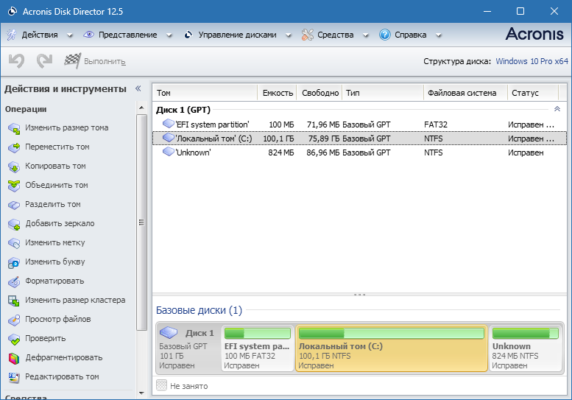Click the Дефрагментировать colorful icon
Screen dimensions: 572x400
tap(14, 358)
